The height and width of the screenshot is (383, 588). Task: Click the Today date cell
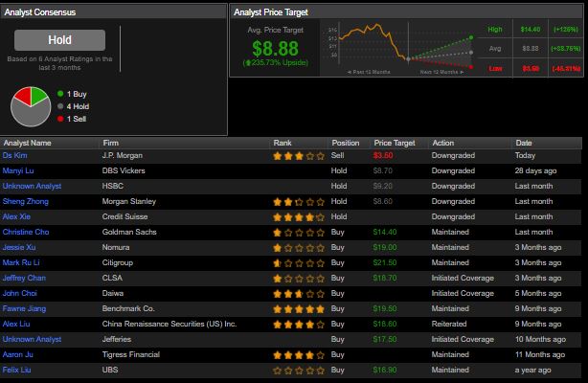[525, 155]
